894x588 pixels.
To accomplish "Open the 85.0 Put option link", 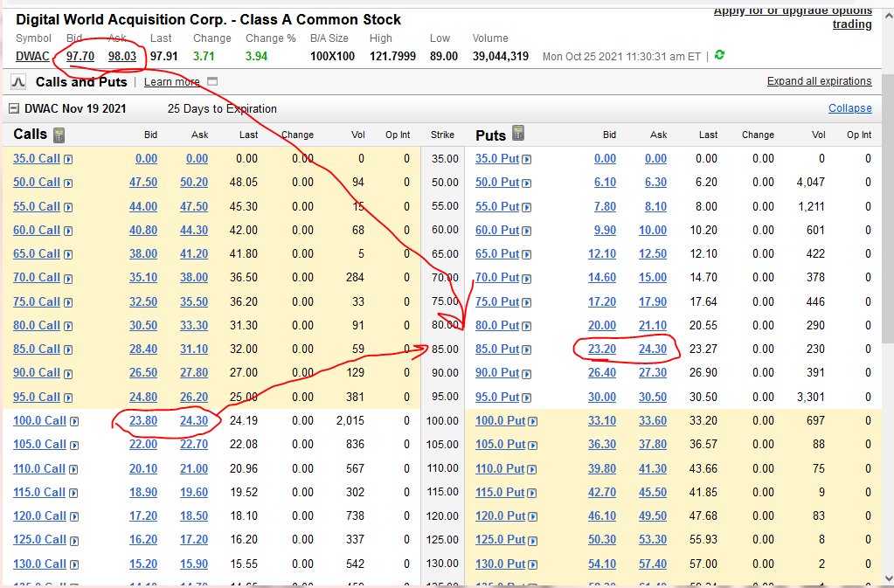I will (497, 349).
